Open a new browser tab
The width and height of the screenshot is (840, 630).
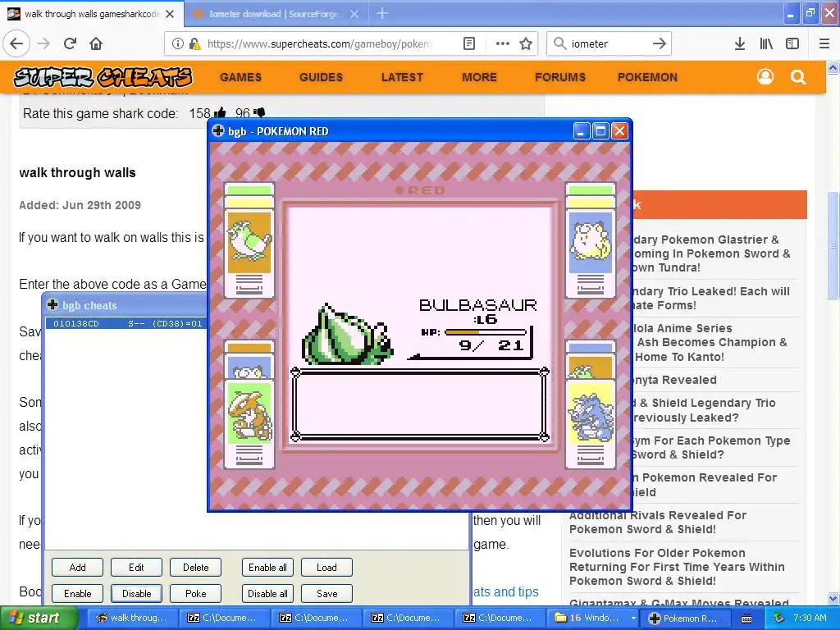(382, 13)
